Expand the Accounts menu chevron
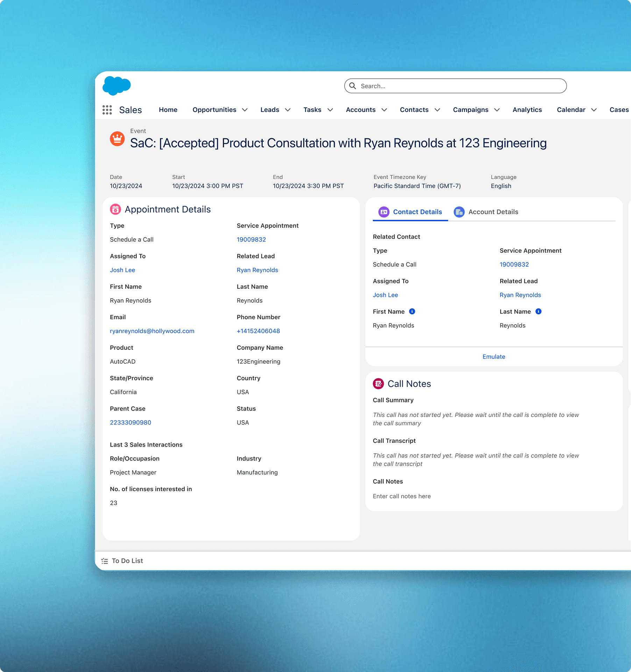This screenshot has width=631, height=672. coord(384,110)
